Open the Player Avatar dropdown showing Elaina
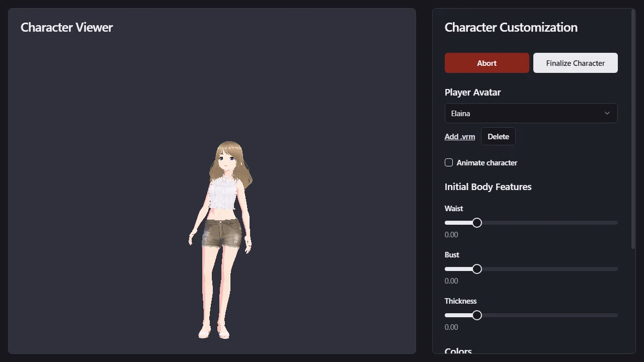This screenshot has height=362, width=644. (x=531, y=113)
